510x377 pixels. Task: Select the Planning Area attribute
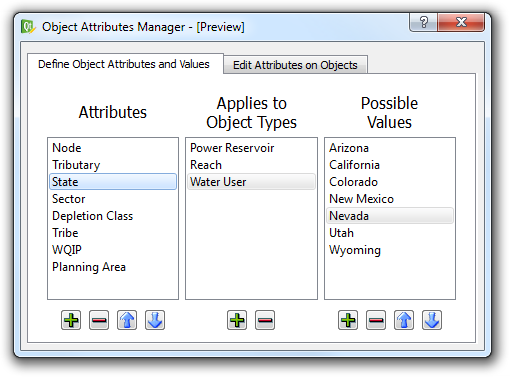click(113, 267)
